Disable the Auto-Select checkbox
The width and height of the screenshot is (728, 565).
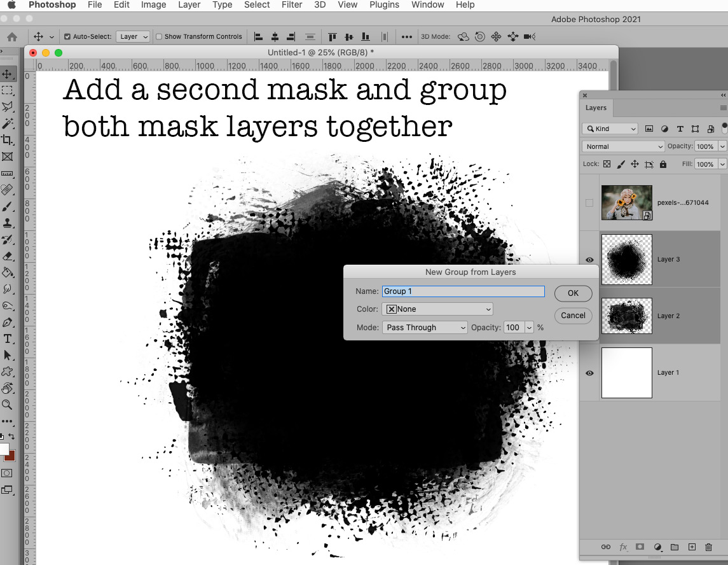[x=68, y=37]
